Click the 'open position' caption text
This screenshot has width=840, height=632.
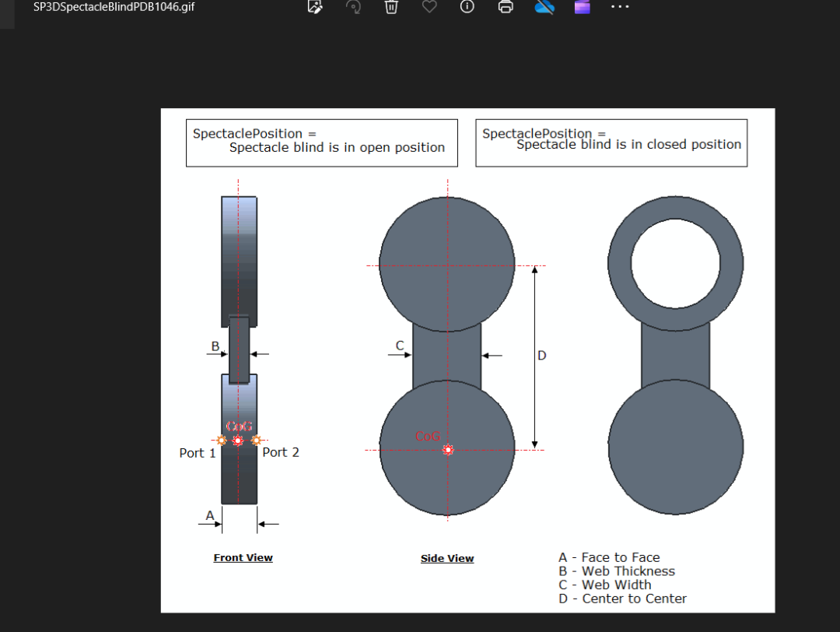337,147
